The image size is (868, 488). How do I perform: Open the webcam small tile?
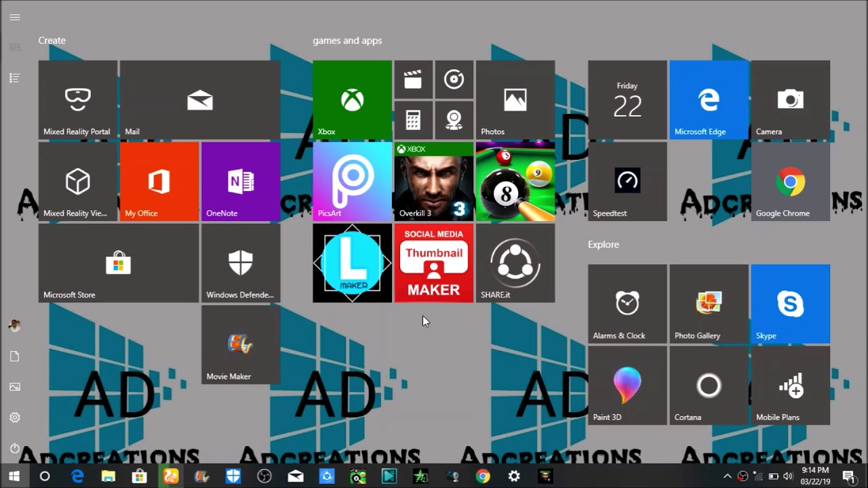click(x=454, y=120)
